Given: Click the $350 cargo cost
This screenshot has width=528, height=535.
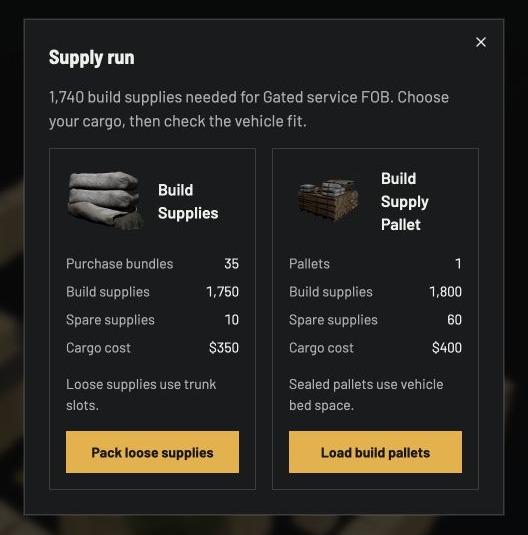Looking at the screenshot, I should tap(224, 348).
